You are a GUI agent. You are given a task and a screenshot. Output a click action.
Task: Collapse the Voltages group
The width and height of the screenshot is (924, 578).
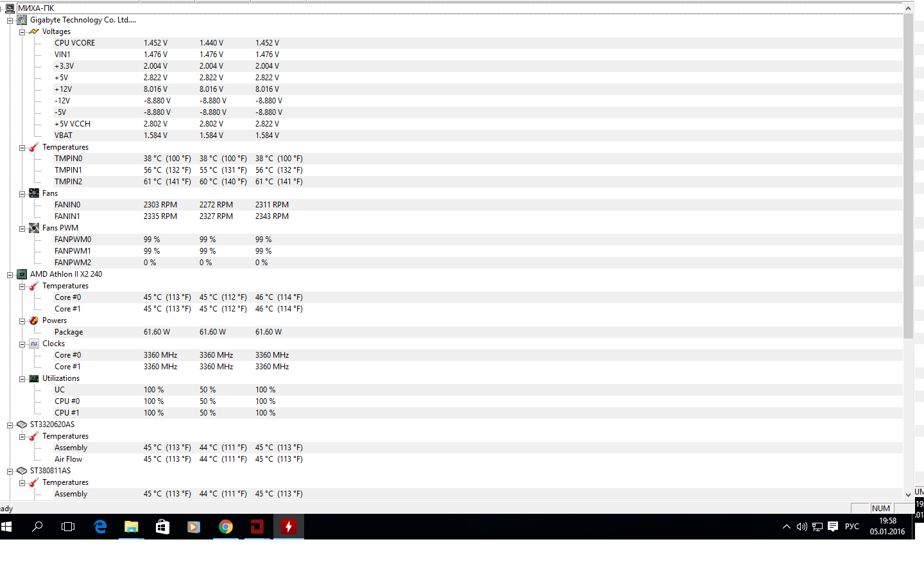pyautogui.click(x=22, y=32)
